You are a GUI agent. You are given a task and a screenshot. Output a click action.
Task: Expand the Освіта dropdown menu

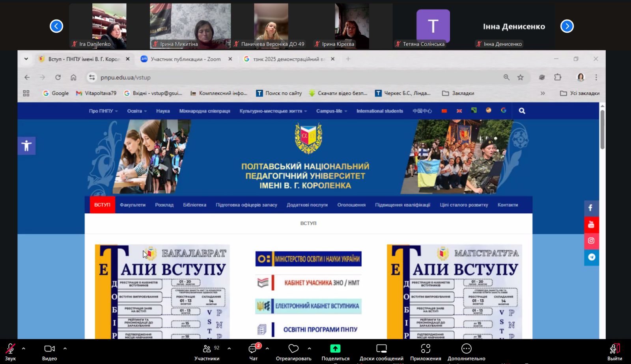(x=136, y=111)
